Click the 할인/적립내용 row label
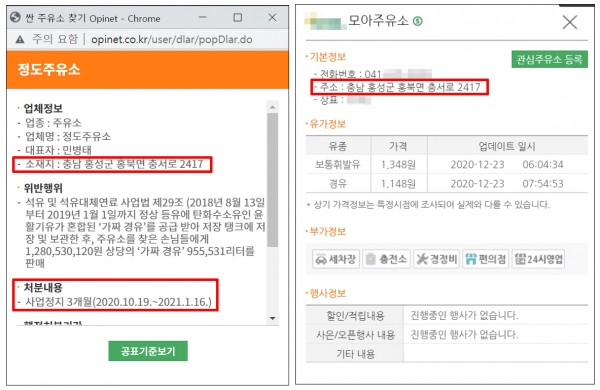 tap(355, 316)
